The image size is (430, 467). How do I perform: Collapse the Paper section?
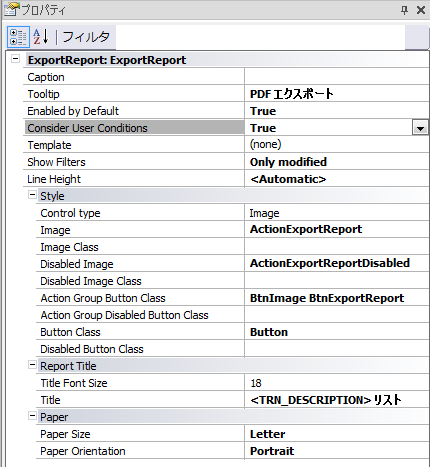click(32, 416)
